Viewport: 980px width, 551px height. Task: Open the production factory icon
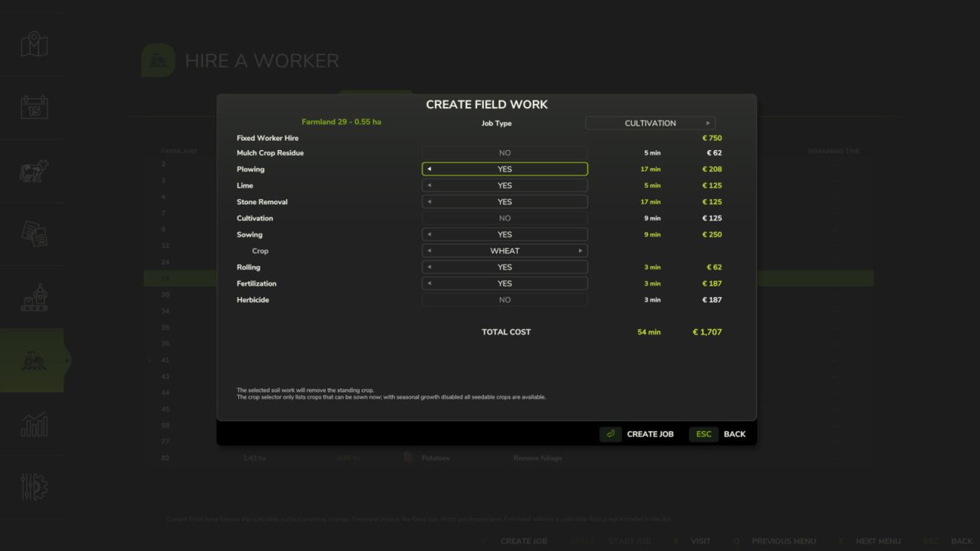pyautogui.click(x=34, y=297)
